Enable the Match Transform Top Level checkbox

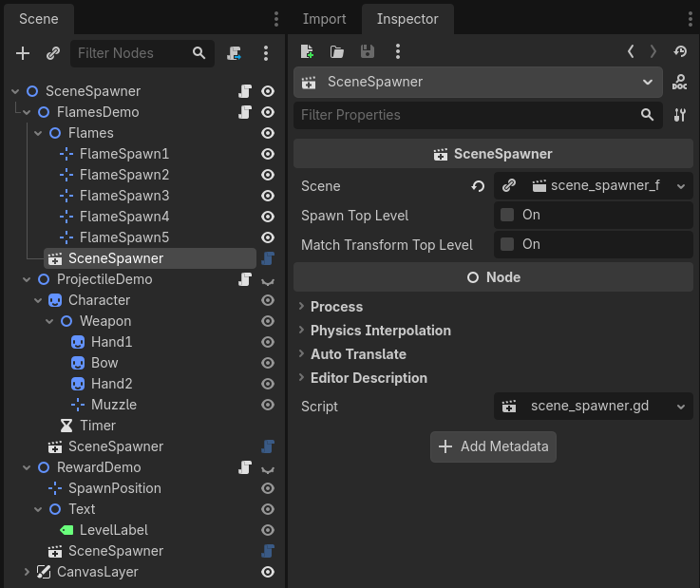coord(507,244)
